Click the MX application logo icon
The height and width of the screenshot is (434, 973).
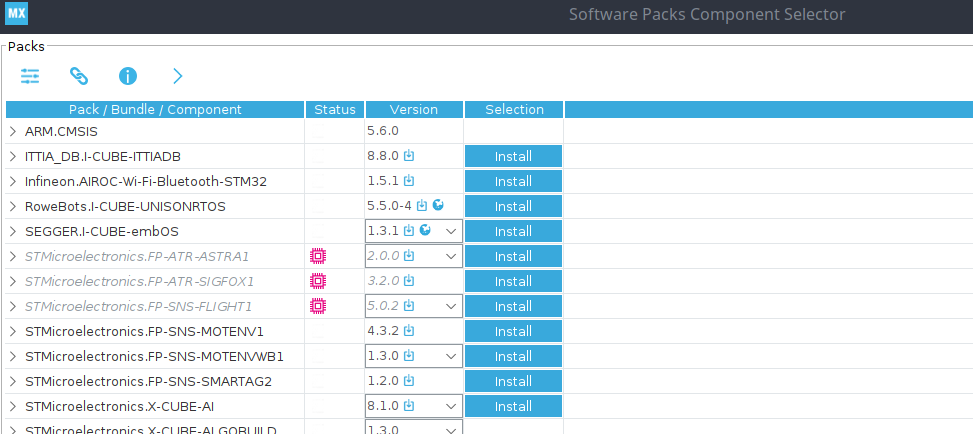pos(16,14)
